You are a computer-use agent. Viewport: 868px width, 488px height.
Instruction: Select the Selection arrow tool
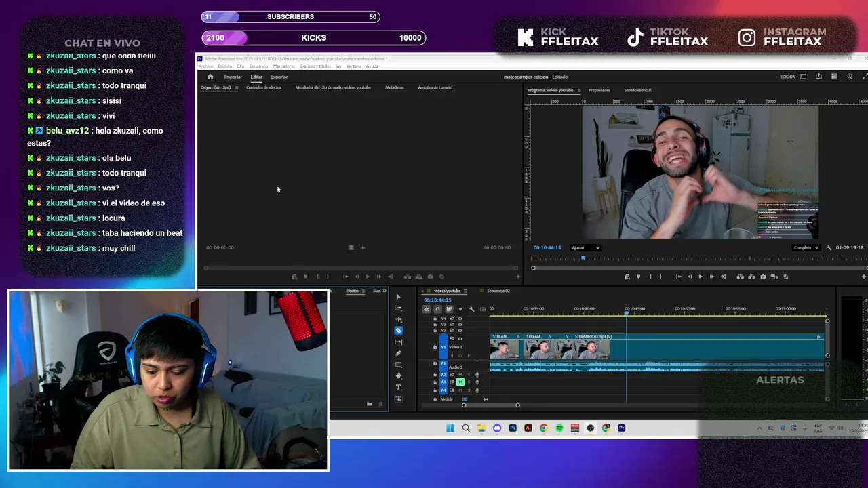pyautogui.click(x=399, y=297)
